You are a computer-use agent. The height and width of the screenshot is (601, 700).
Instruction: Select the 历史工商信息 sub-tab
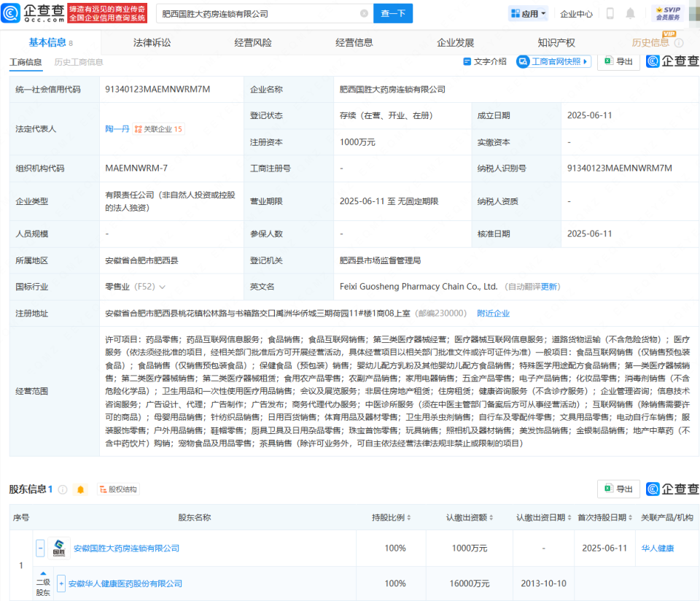point(79,62)
